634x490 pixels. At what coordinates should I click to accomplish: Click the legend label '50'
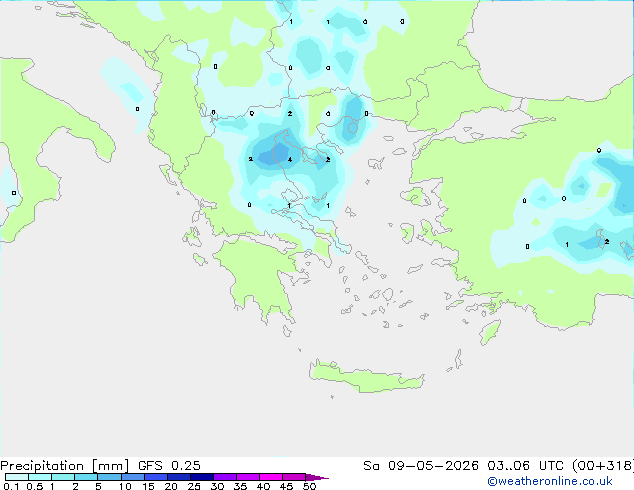pyautogui.click(x=309, y=486)
